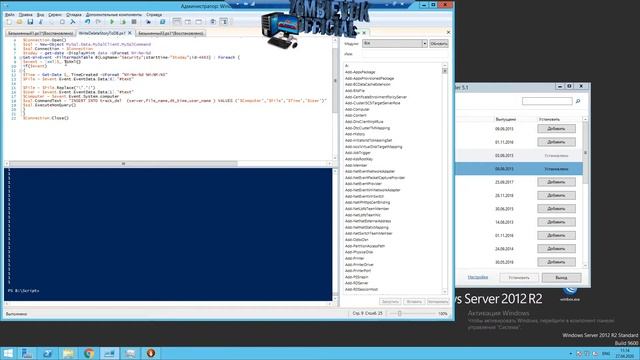Show script pane on top layout icon
Screen dimensions: 640x360
[x=177, y=22]
